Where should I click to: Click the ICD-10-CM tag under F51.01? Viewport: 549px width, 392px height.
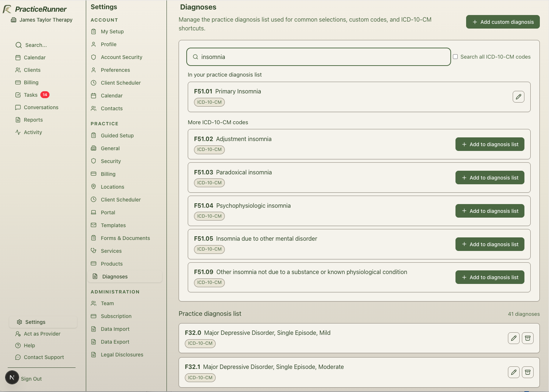tap(209, 102)
